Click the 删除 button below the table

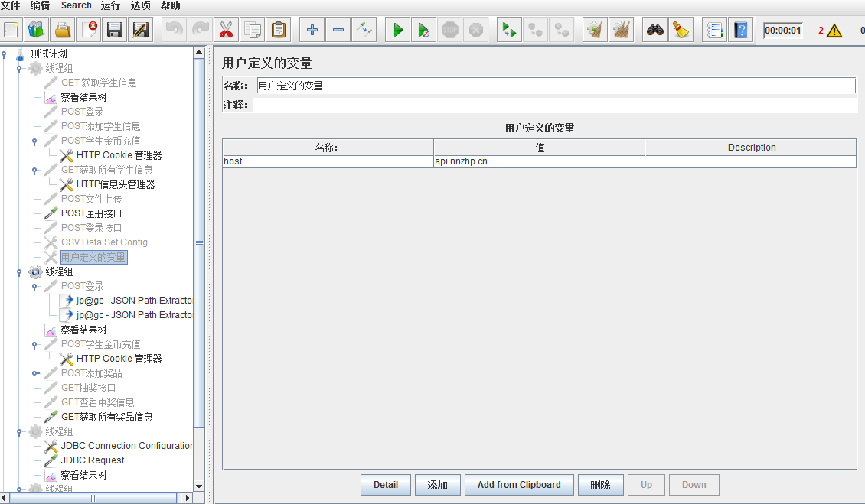(x=600, y=485)
